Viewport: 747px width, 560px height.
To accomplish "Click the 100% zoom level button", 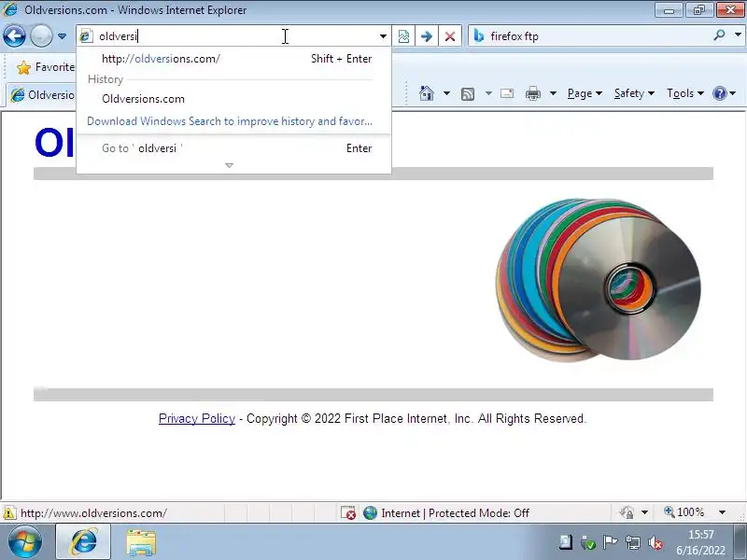I will coord(684,512).
